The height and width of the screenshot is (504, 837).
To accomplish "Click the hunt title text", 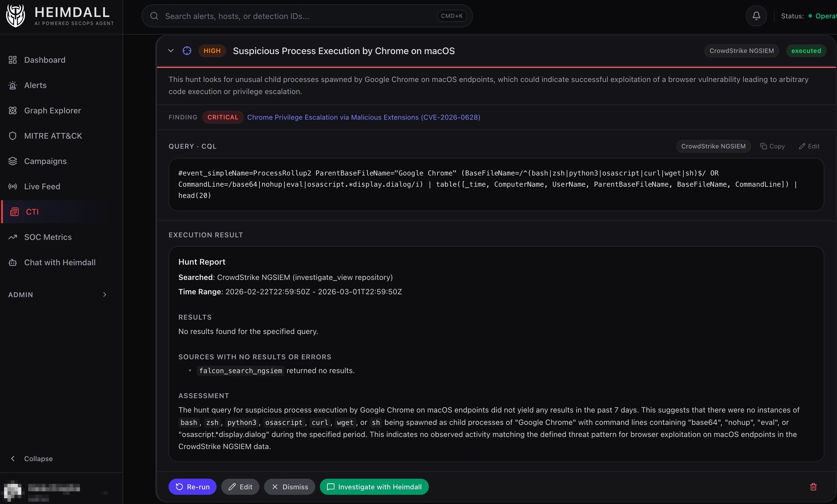I will [344, 51].
